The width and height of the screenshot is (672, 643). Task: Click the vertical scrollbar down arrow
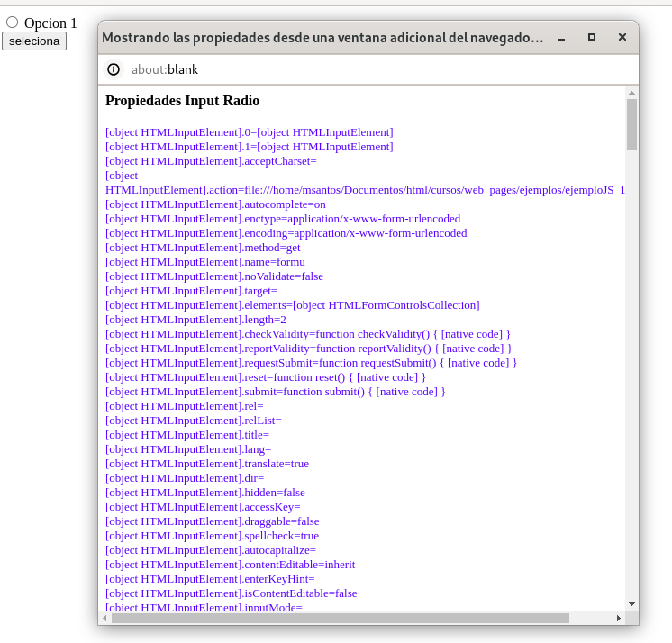click(631, 604)
